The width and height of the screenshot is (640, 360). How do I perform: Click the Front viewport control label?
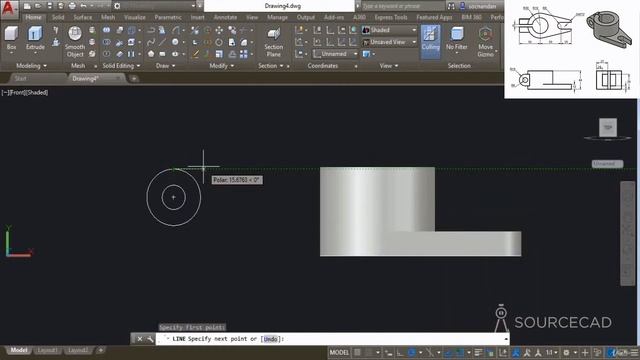click(17, 93)
